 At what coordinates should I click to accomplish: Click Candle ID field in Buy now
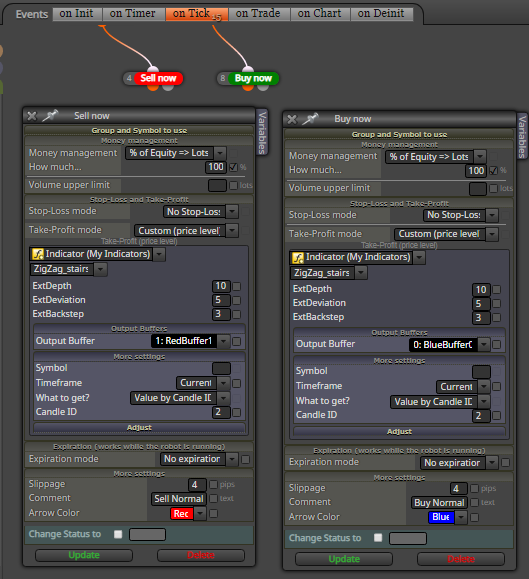click(x=481, y=416)
